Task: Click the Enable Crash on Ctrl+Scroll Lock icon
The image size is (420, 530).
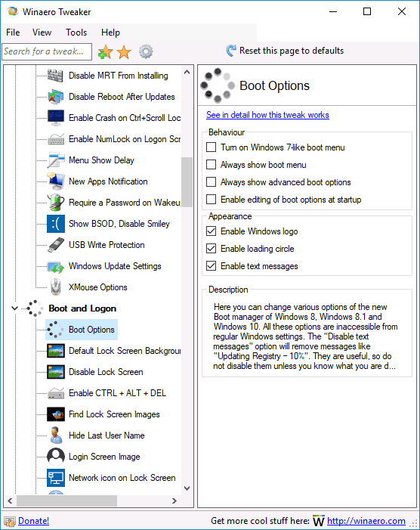Action: pos(55,118)
